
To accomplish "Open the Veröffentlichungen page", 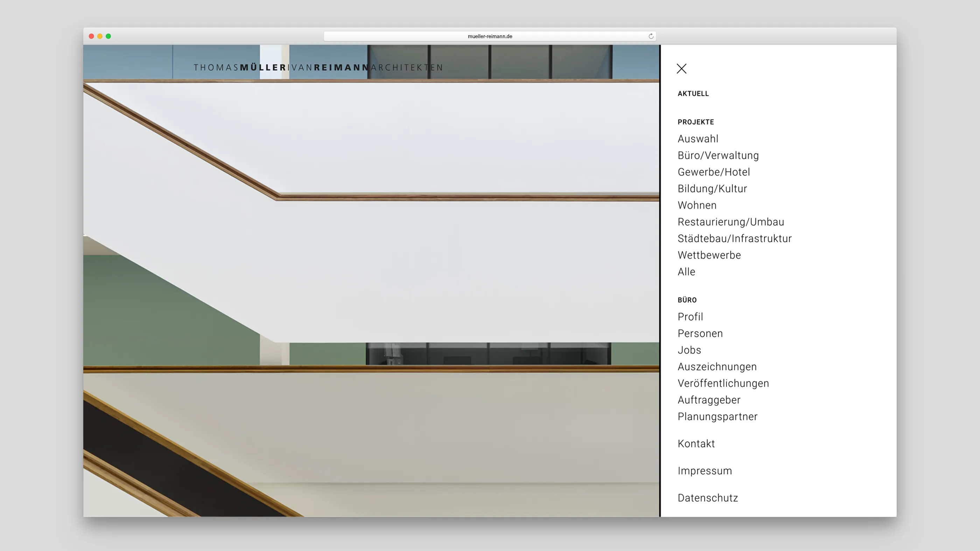I will tap(723, 383).
